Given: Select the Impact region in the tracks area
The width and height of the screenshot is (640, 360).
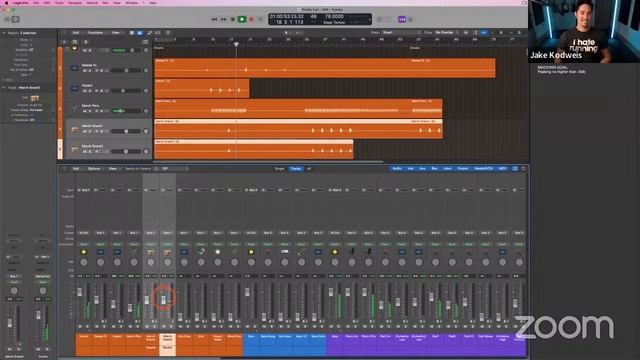Looking at the screenshot, I should tap(202, 88).
